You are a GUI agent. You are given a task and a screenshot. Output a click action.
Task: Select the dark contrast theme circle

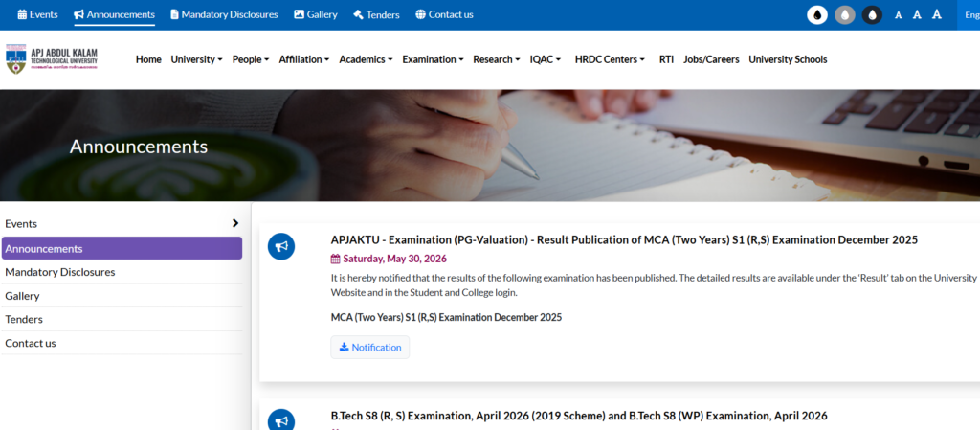pos(872,14)
